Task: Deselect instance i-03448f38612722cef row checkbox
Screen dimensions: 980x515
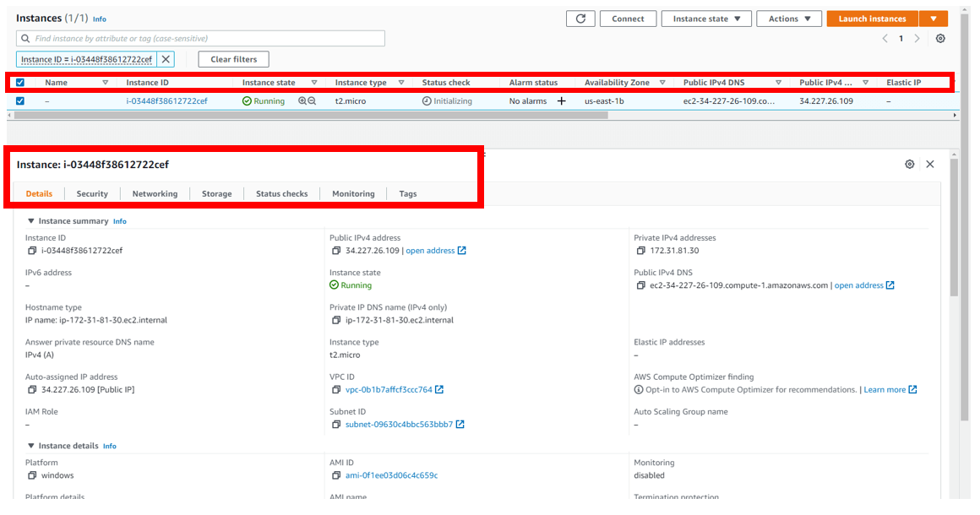Action: (x=20, y=100)
